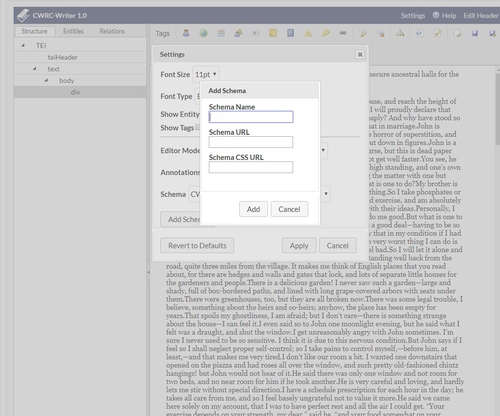Click the globe place tag icon
The height and width of the screenshot is (416, 500).
(x=203, y=33)
